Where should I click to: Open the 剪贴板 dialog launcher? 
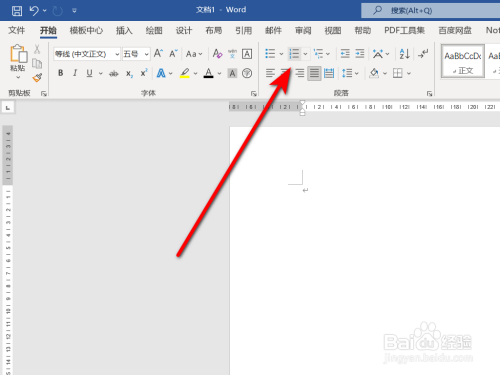pyautogui.click(x=44, y=94)
